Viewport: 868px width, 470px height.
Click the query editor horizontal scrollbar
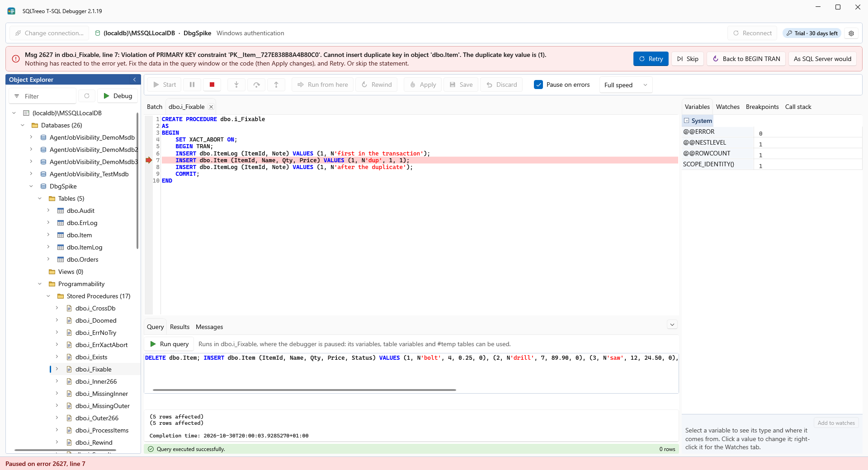[x=304, y=390]
